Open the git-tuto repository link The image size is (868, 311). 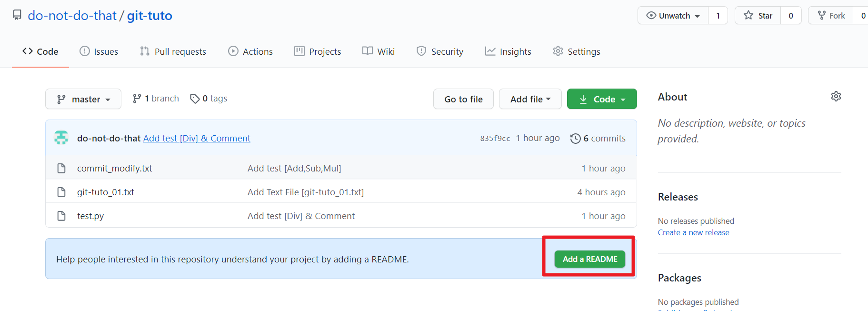[x=150, y=16]
